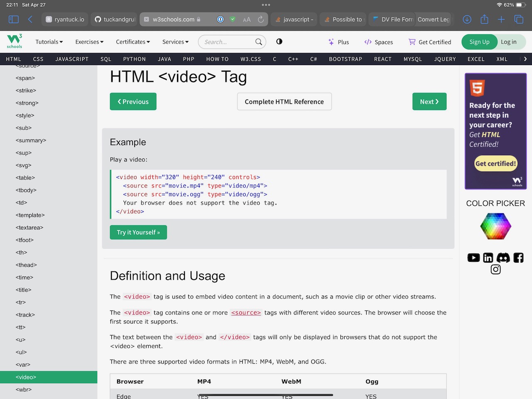Viewport: 532px width, 399px height.
Task: Follow the <source> tag link
Action: coord(246,313)
